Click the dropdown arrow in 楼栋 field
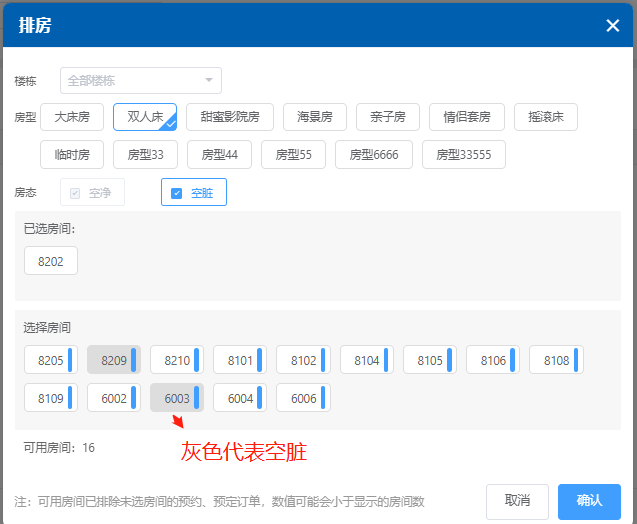 coord(209,80)
